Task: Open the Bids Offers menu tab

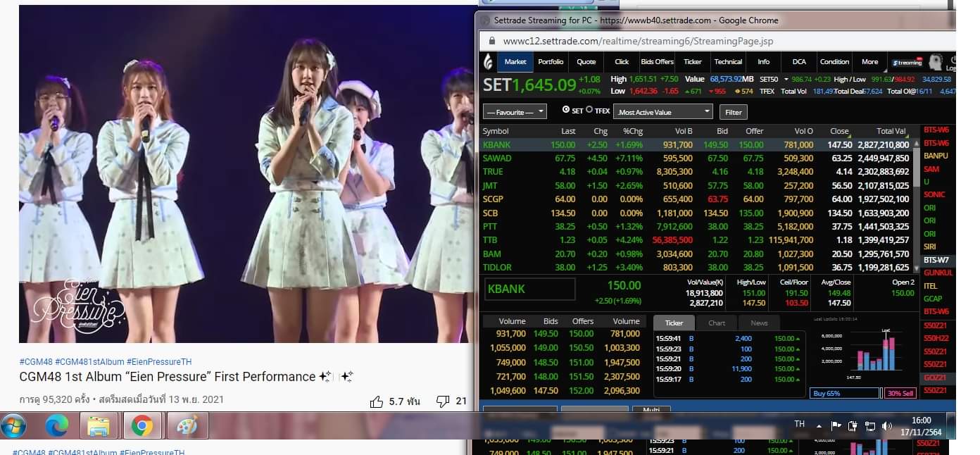Action: coord(657,62)
